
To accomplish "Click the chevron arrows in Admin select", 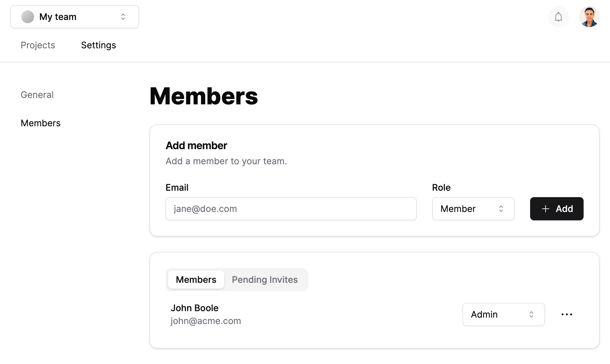I will click(x=531, y=314).
